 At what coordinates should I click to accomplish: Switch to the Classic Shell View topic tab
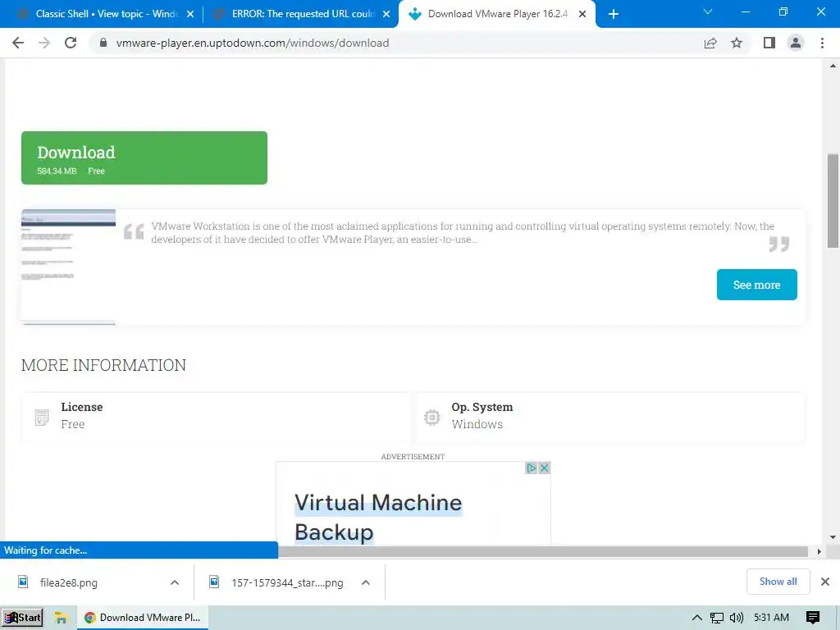tap(104, 15)
